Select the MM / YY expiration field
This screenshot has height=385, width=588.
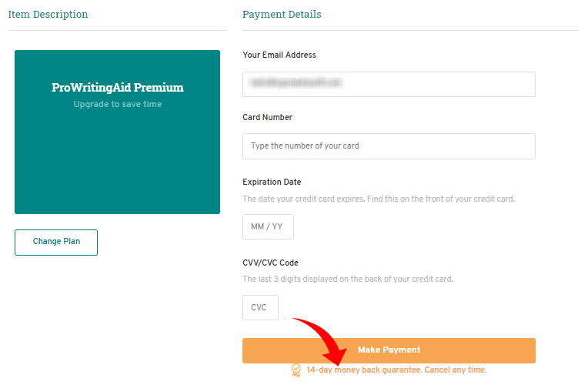[268, 226]
